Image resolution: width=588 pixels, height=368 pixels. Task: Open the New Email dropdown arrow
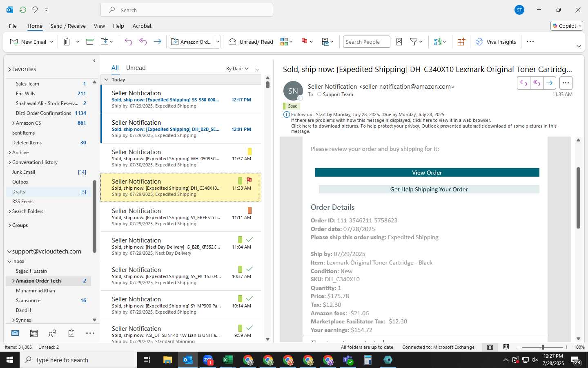(x=52, y=42)
